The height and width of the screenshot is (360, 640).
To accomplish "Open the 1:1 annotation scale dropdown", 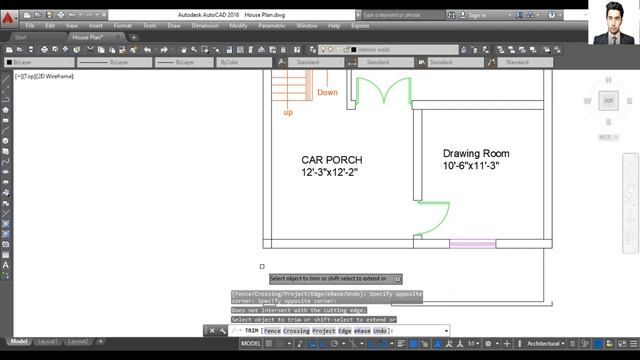I will [x=473, y=344].
